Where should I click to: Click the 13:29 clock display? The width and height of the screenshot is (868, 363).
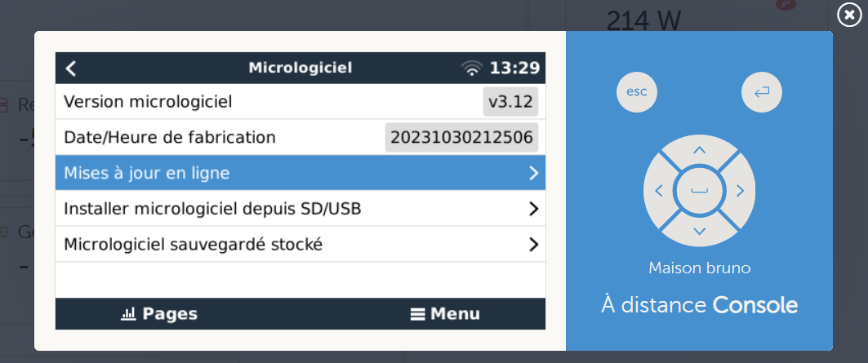[x=514, y=68]
